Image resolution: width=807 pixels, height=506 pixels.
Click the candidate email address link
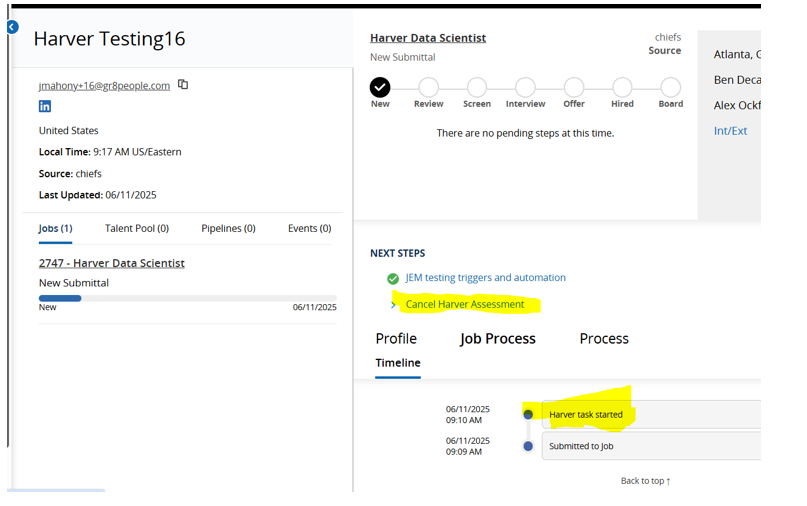[104, 86]
